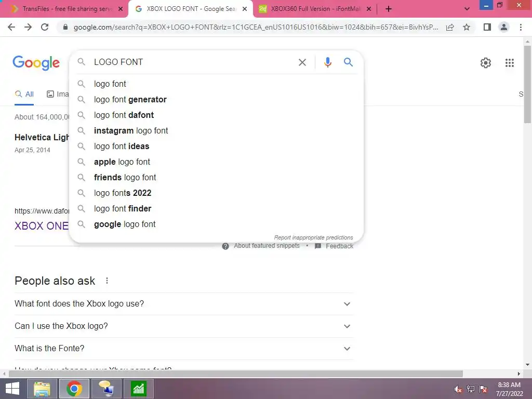Open Chrome three-dot menu
Viewport: 532px width, 399px height.
point(521,27)
